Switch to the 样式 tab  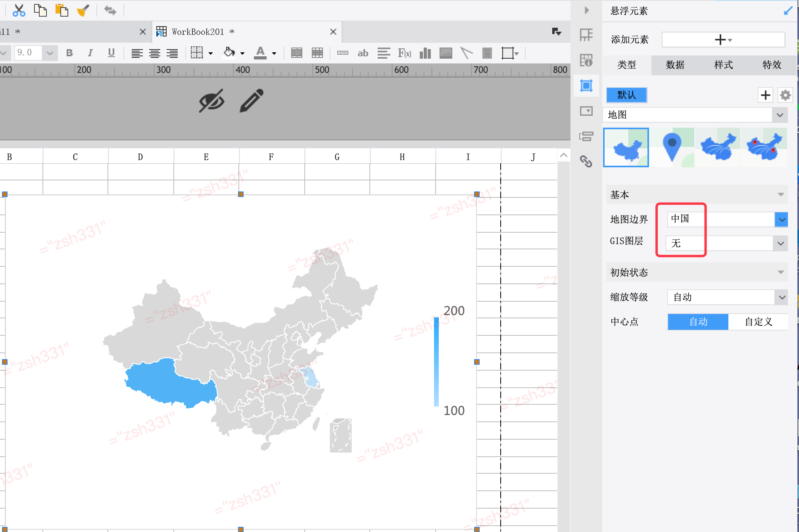coord(724,65)
